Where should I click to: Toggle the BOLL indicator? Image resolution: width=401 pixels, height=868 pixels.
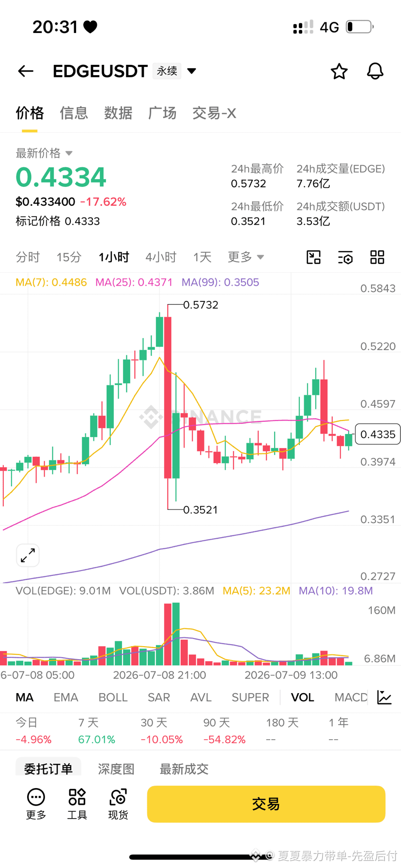(113, 697)
